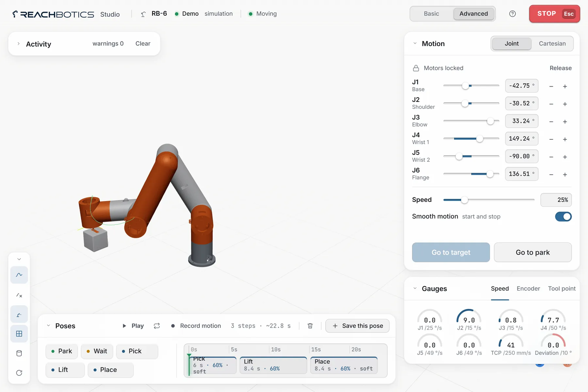Play the pose sequence
Viewport: 588px width, 392px height.
tap(133, 326)
